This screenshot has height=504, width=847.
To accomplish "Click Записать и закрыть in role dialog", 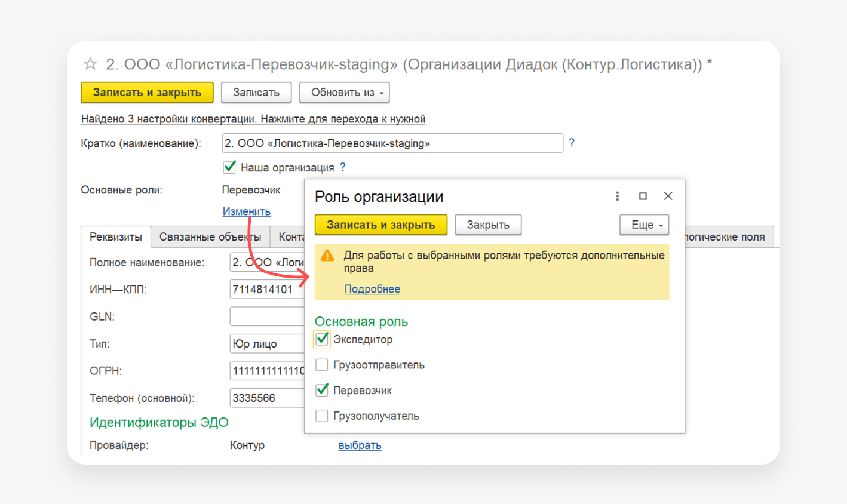I will point(381,225).
